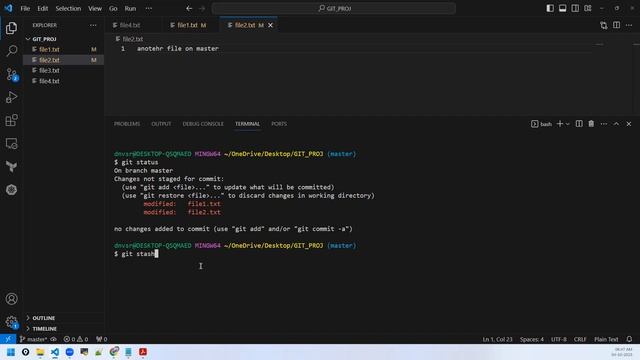Open the Edit menu
640x360 pixels.
point(42,8)
